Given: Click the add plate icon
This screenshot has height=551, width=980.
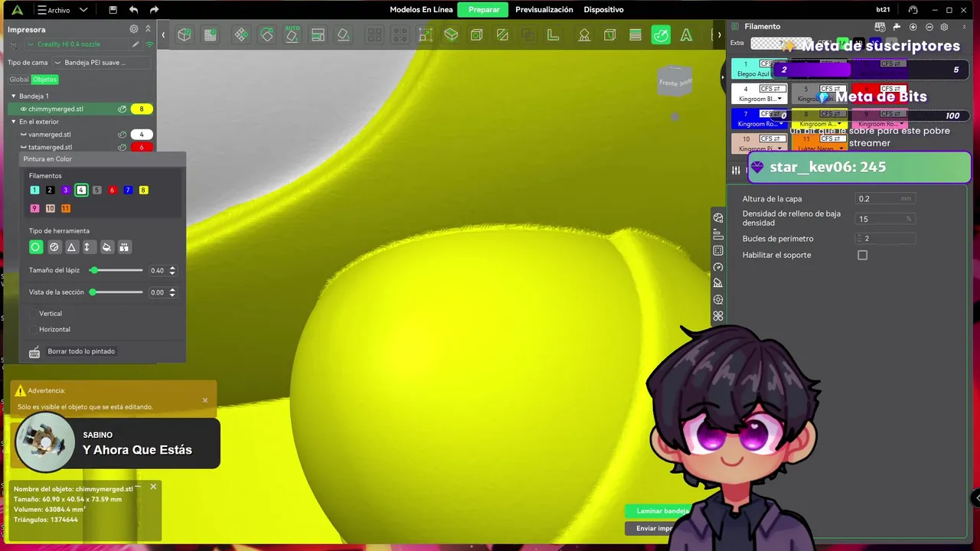Looking at the screenshot, I should [211, 34].
